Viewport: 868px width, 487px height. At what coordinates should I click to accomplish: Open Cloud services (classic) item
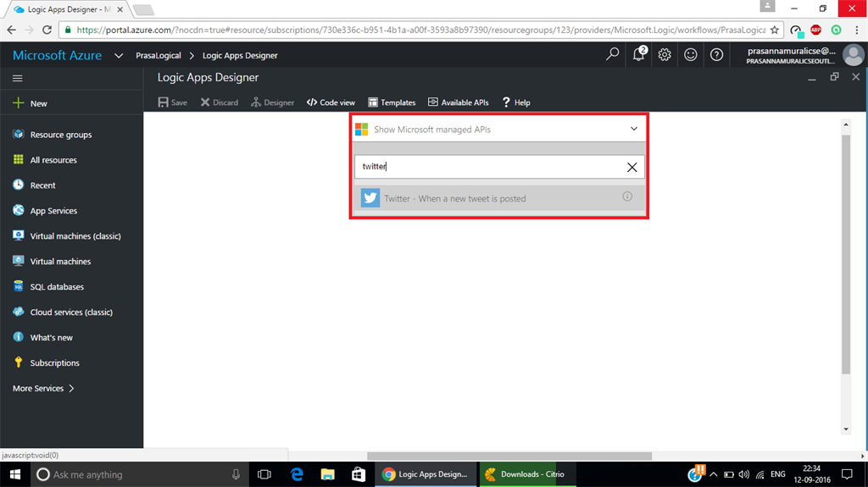[x=71, y=313]
